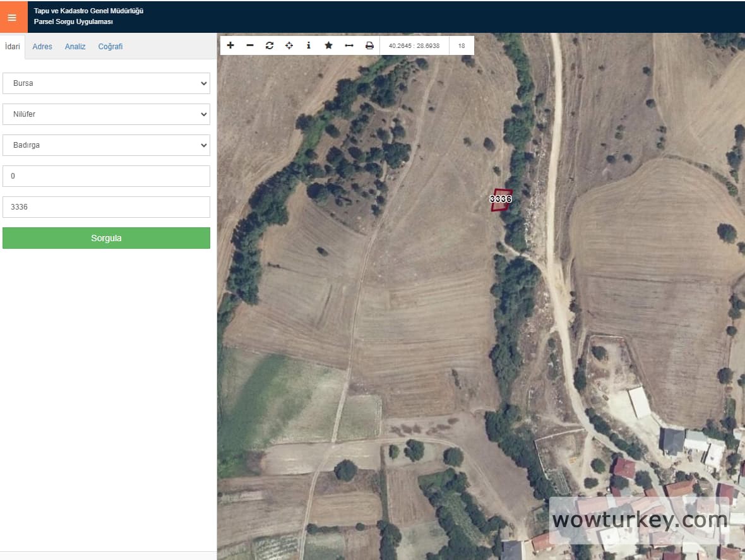Open the Analiz tab
Screen dimensions: 745x560
click(x=75, y=47)
